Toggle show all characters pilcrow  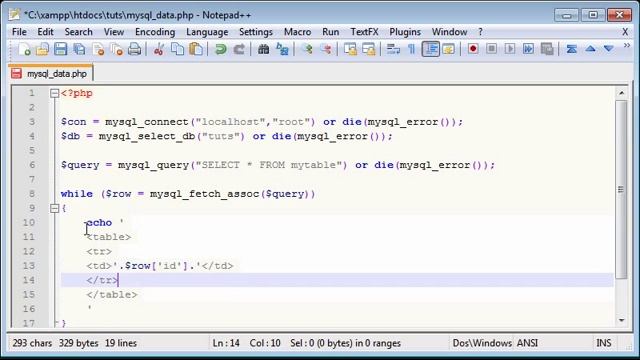411,49
